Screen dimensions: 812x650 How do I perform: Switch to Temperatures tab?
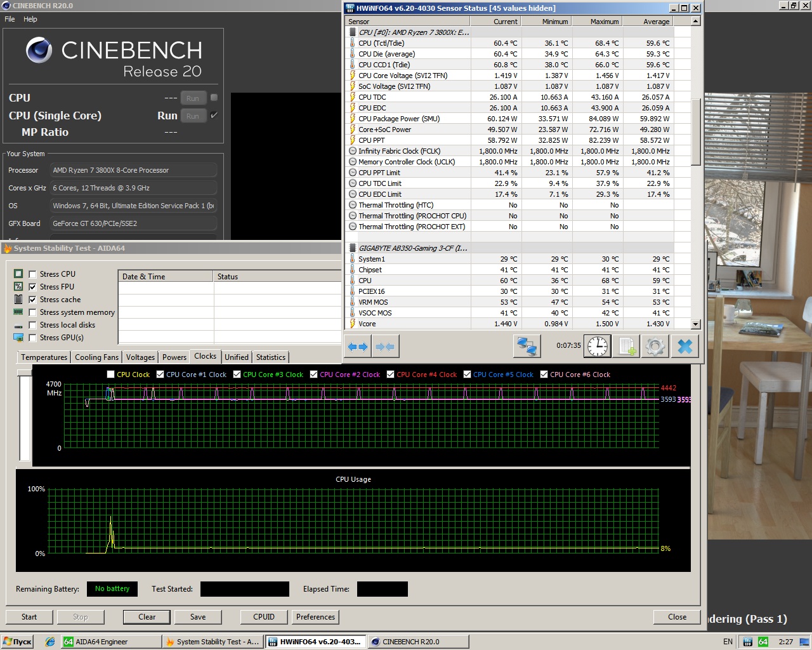tap(44, 357)
